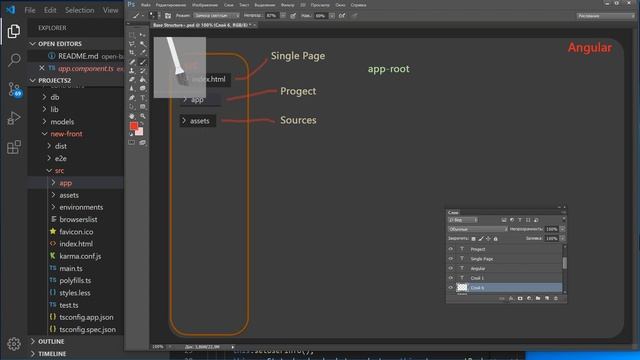This screenshot has width=640, height=360.
Task: Open the VS Code Search view
Action: pos(14,60)
